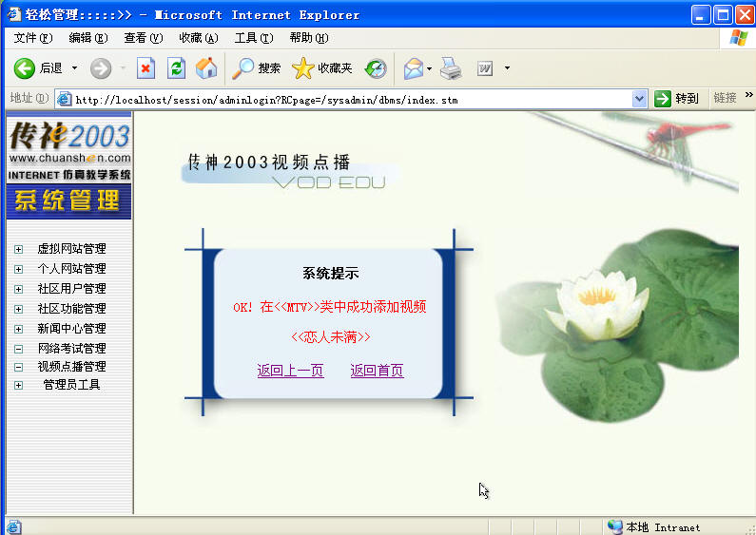Screen dimensions: 756x535
Task: Click the Back arrow toolbar icon
Action: click(x=25, y=68)
